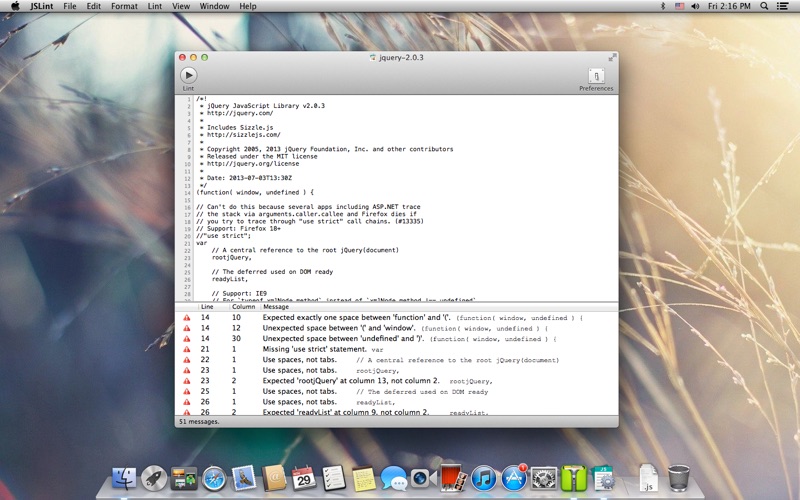Click the jquery-2.0.3 document title icon

(373, 58)
